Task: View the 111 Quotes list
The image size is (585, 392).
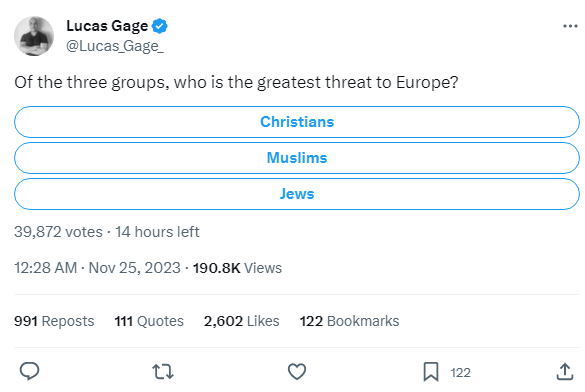Action: point(149,321)
